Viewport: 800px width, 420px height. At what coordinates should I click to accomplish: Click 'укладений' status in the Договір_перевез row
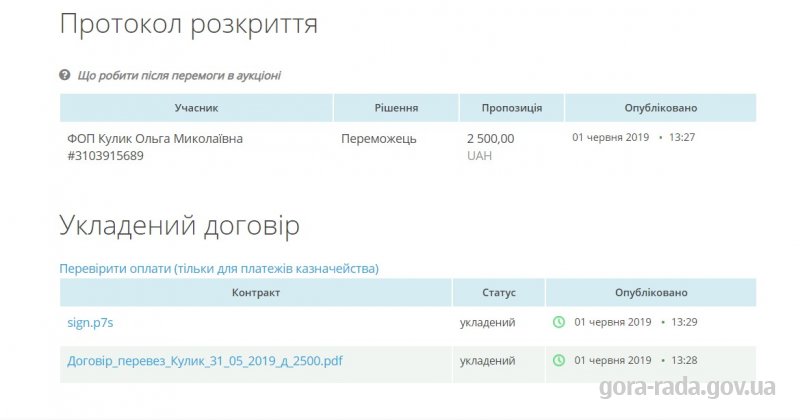tap(488, 361)
